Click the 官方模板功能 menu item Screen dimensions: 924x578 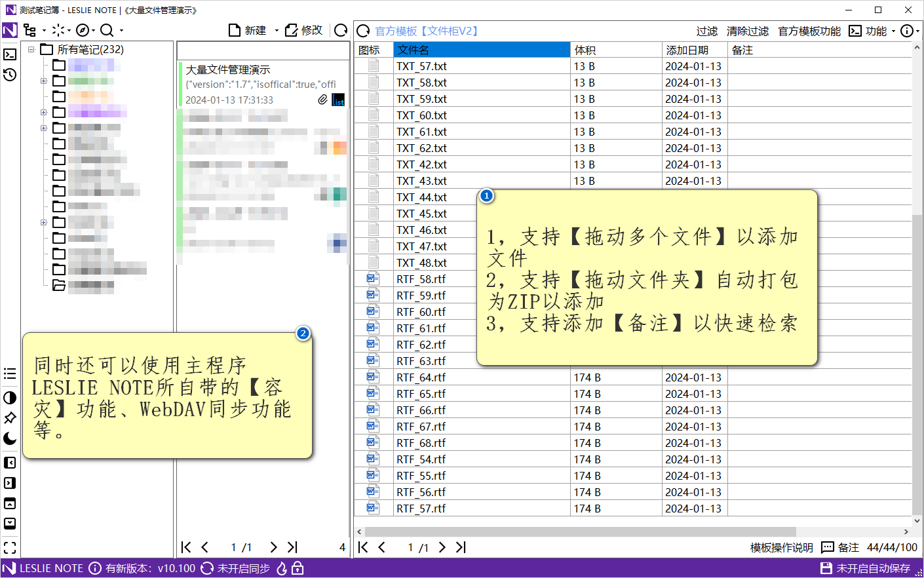809,31
